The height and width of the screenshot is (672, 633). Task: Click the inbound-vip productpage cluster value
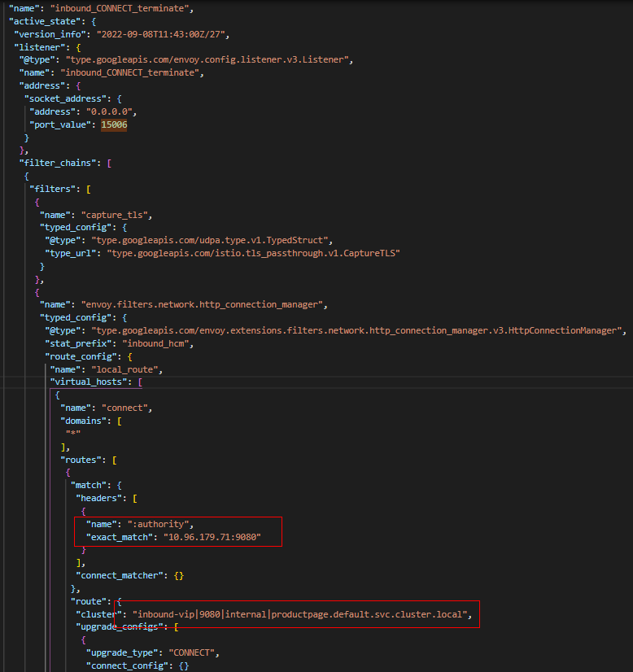[301, 614]
